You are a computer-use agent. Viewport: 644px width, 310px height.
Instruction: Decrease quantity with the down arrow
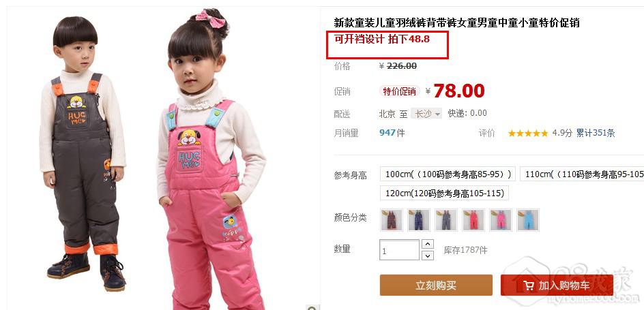pos(428,255)
